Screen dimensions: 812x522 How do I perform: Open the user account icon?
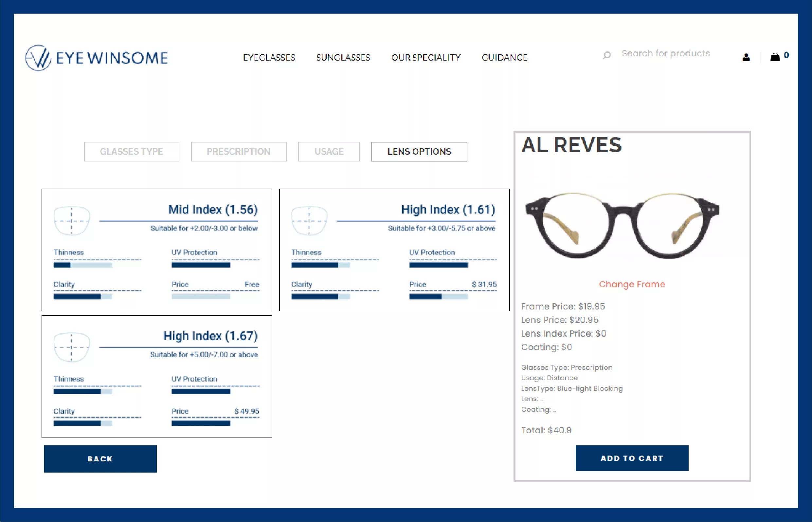tap(746, 57)
